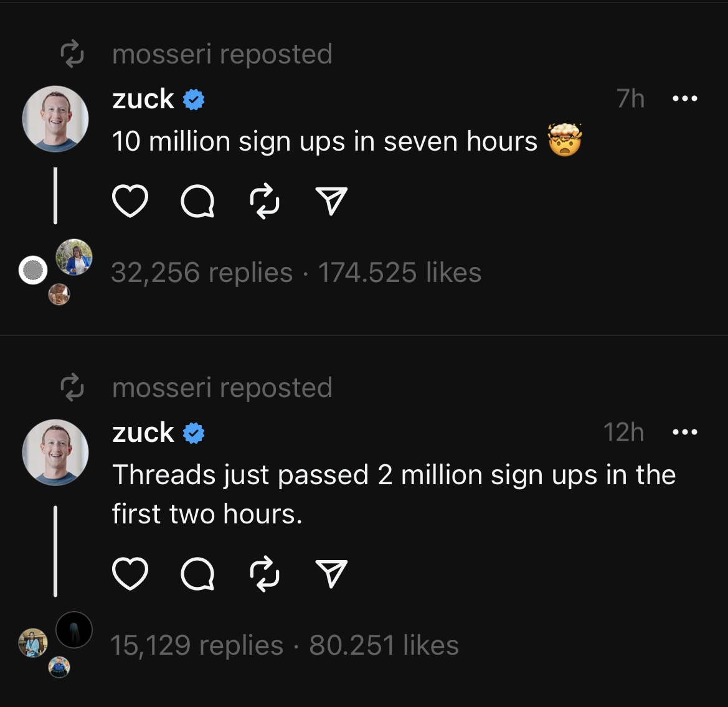Like the 10 million sign ups post

130,201
